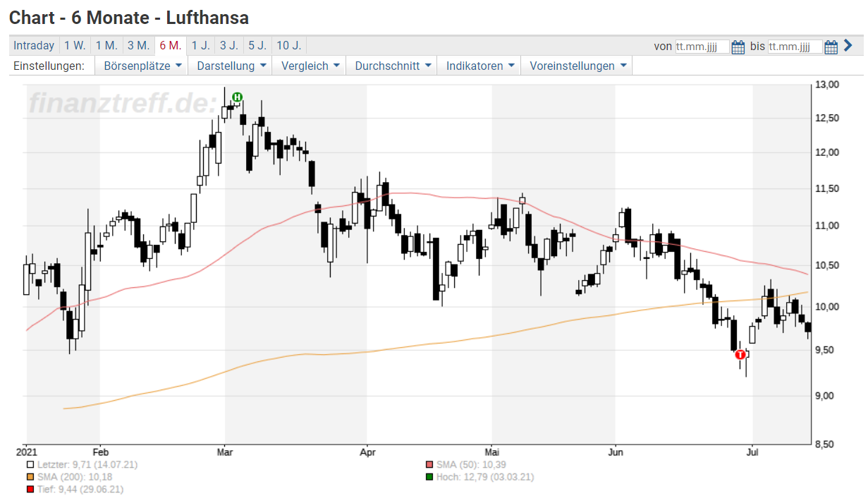Switch to the Intraday tab
868x496 pixels.
[x=34, y=46]
